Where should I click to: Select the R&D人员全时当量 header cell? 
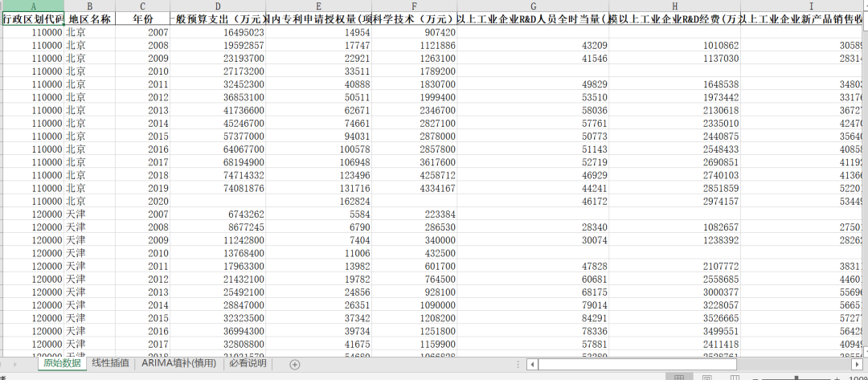pos(533,18)
